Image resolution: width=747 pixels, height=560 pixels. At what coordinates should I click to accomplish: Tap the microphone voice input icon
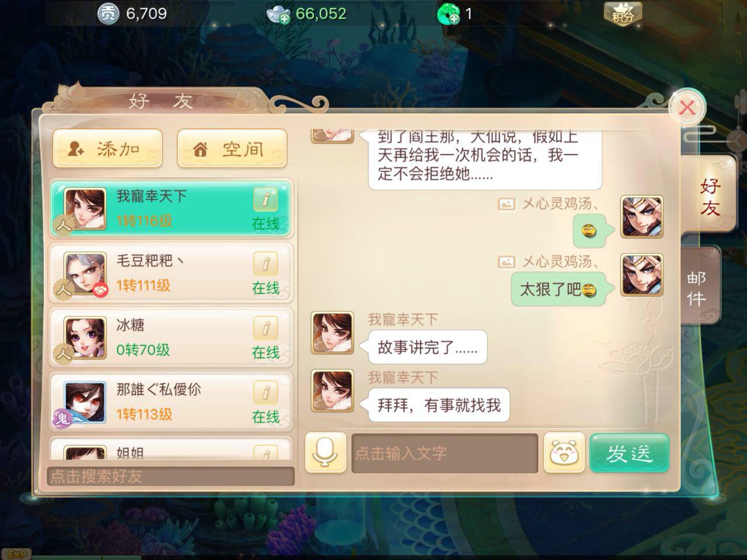[326, 453]
